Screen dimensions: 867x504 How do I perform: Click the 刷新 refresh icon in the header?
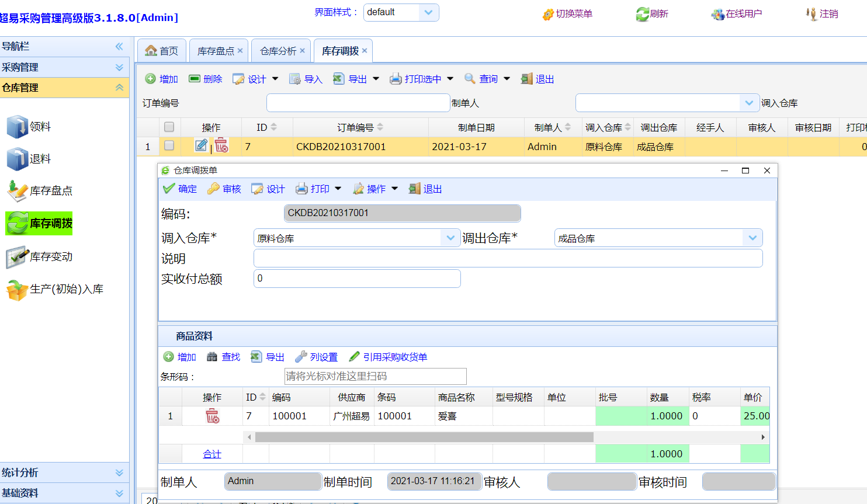(643, 14)
